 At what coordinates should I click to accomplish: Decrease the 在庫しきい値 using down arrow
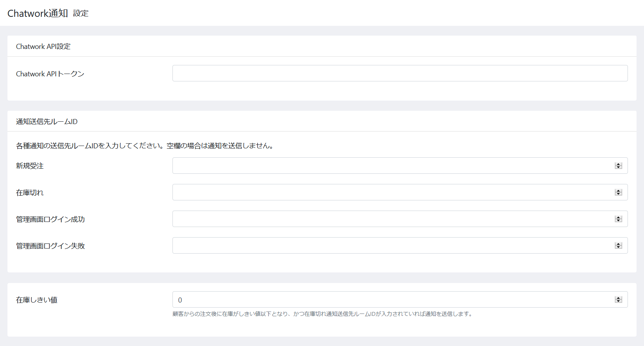click(x=619, y=301)
